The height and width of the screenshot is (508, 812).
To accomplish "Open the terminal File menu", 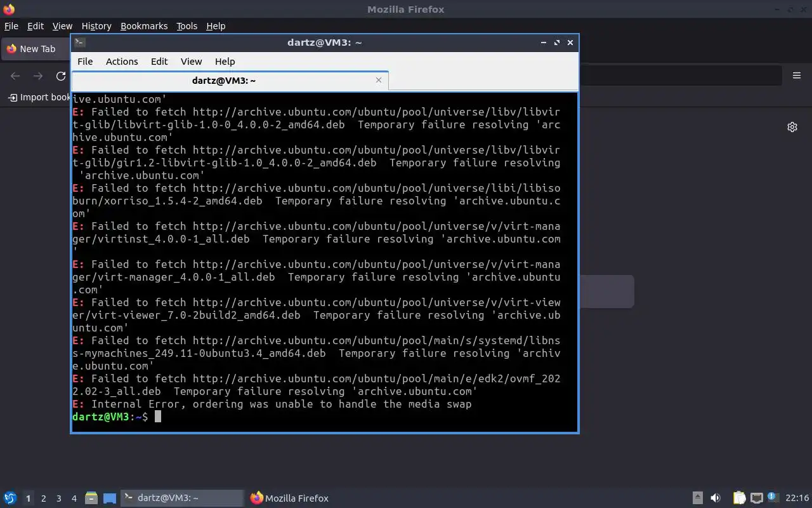I will tap(85, 62).
